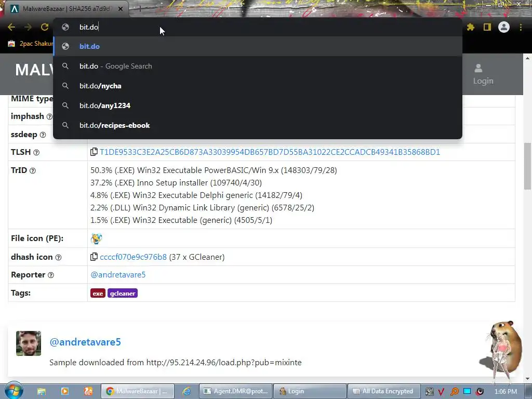
Task: Click the scrollbar down arrow
Action: click(x=527, y=379)
